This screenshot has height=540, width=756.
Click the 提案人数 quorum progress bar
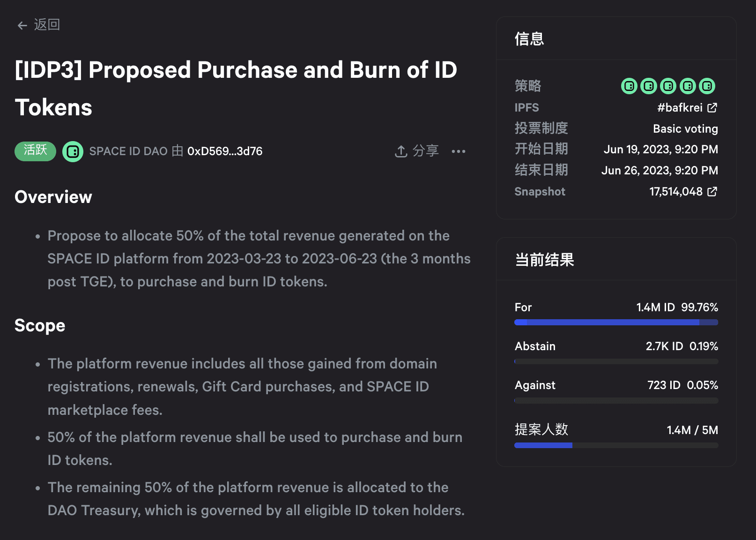[616, 445]
